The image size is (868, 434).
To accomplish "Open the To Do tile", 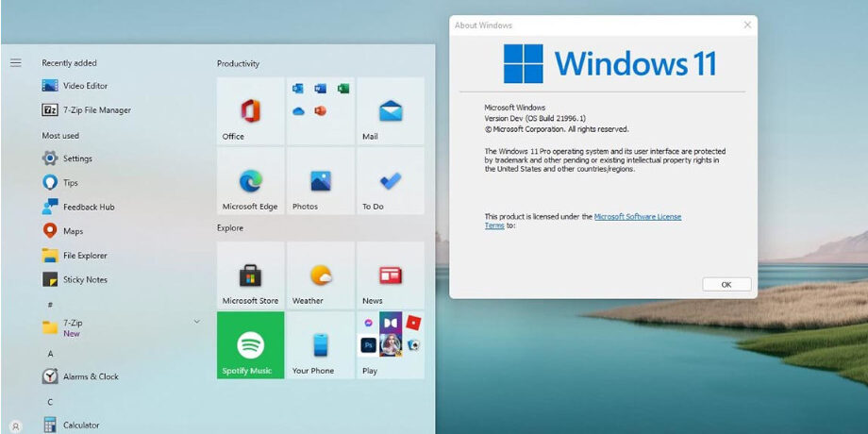I will pos(391,181).
